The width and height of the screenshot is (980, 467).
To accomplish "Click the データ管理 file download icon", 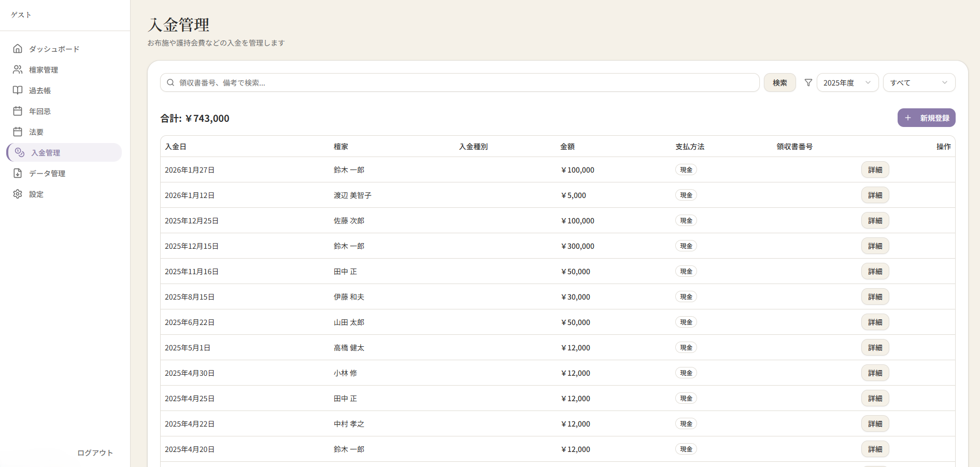I will point(18,173).
